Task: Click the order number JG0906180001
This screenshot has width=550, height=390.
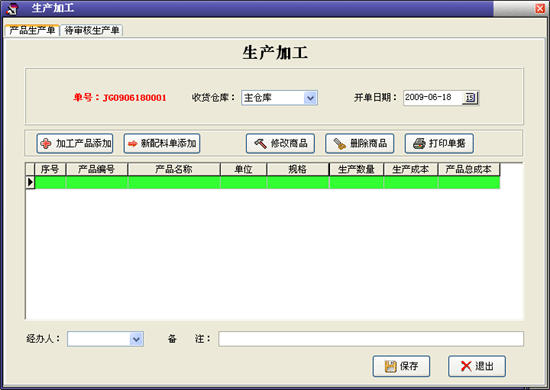Action: click(134, 98)
